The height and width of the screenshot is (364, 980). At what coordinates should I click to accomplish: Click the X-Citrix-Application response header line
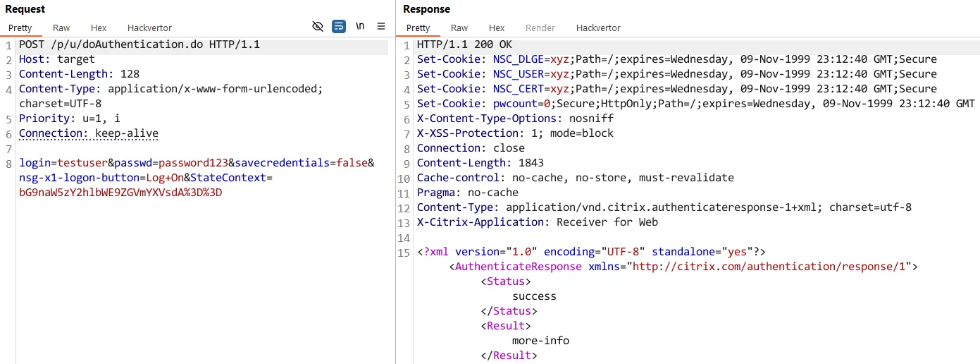(537, 222)
